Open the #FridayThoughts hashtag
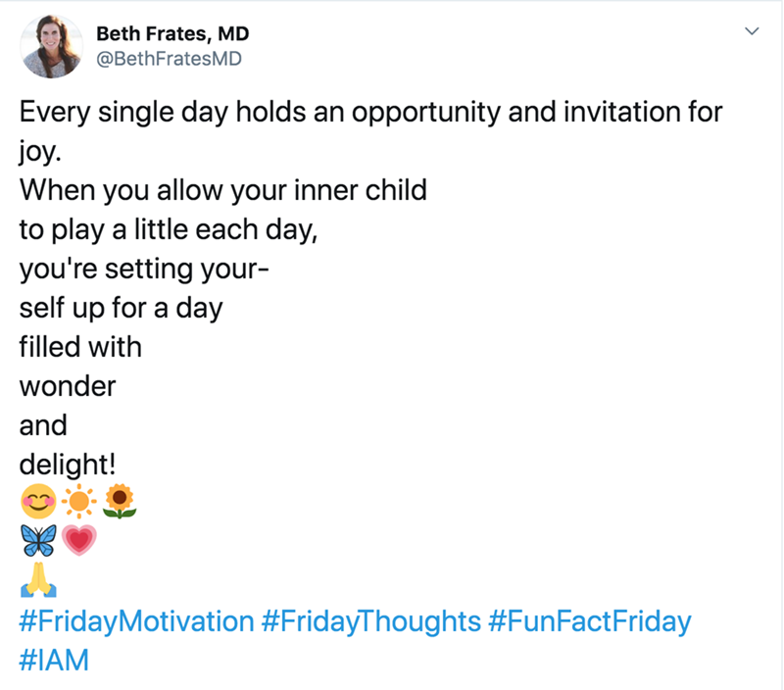 point(371,621)
